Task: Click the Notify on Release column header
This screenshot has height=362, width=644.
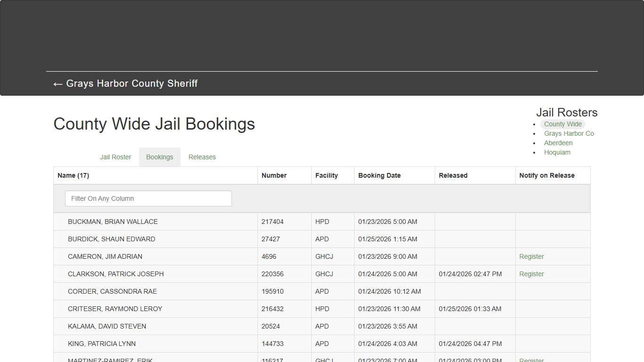Action: [547, 175]
